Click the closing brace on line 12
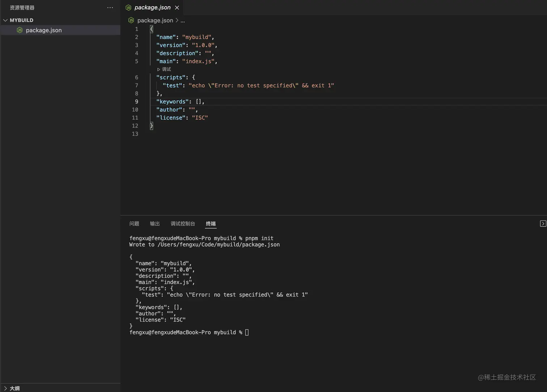This screenshot has width=547, height=392. 152,126
